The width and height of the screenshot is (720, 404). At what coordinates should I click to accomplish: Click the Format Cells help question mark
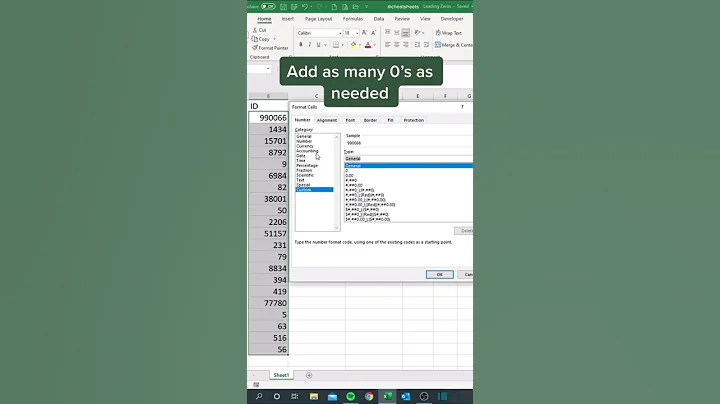[x=462, y=107]
